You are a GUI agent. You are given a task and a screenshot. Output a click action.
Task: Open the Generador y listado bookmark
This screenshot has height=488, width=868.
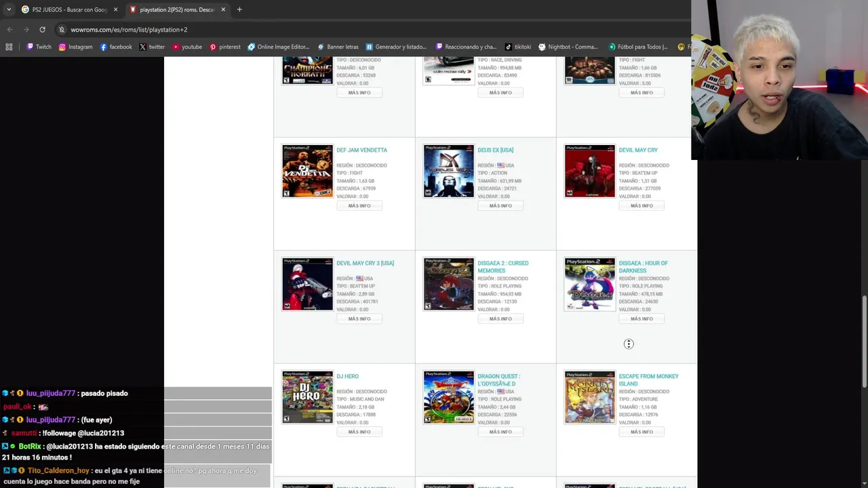396,47
